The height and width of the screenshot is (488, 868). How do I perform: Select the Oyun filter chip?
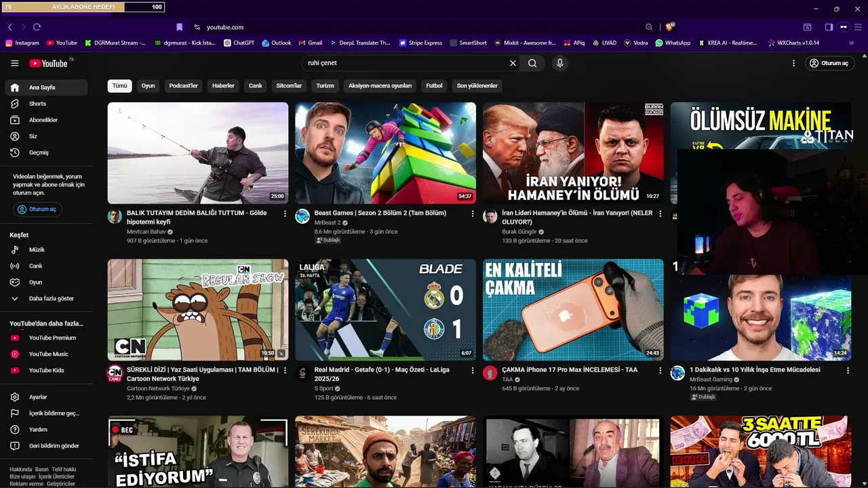coord(148,86)
